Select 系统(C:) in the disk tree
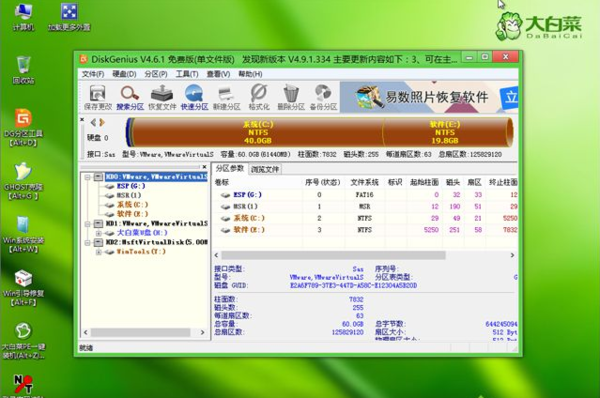600x398 pixels. pyautogui.click(x=132, y=205)
